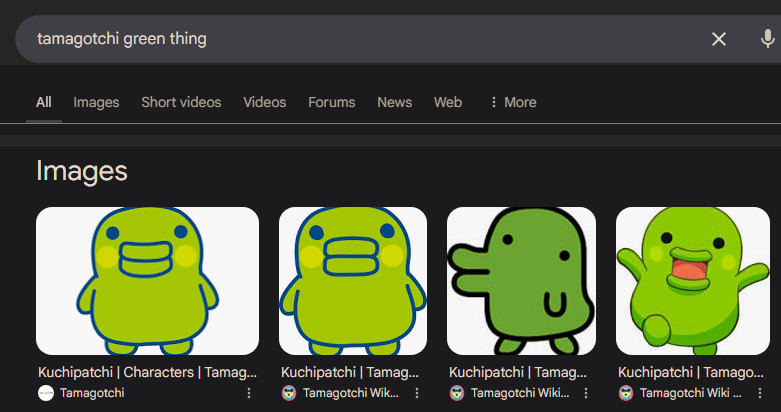The image size is (781, 412).
Task: Click 'Tamagotchi Wik...' source under second image
Action: [x=351, y=393]
